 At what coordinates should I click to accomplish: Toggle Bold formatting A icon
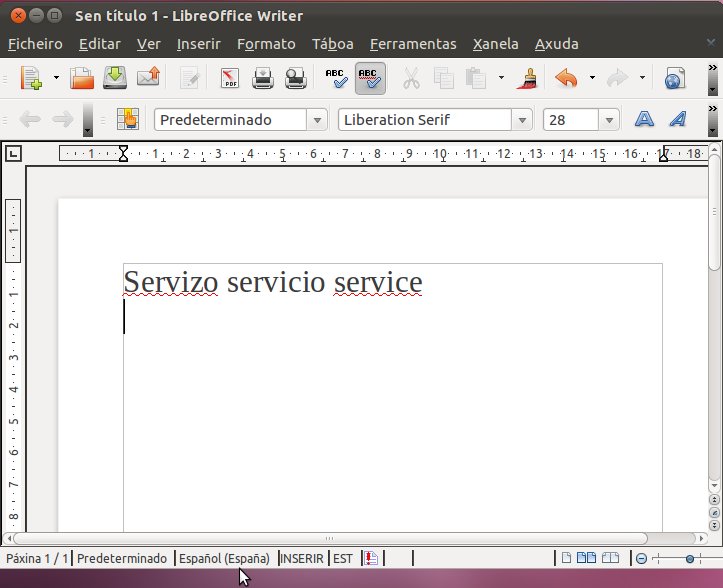coord(644,119)
